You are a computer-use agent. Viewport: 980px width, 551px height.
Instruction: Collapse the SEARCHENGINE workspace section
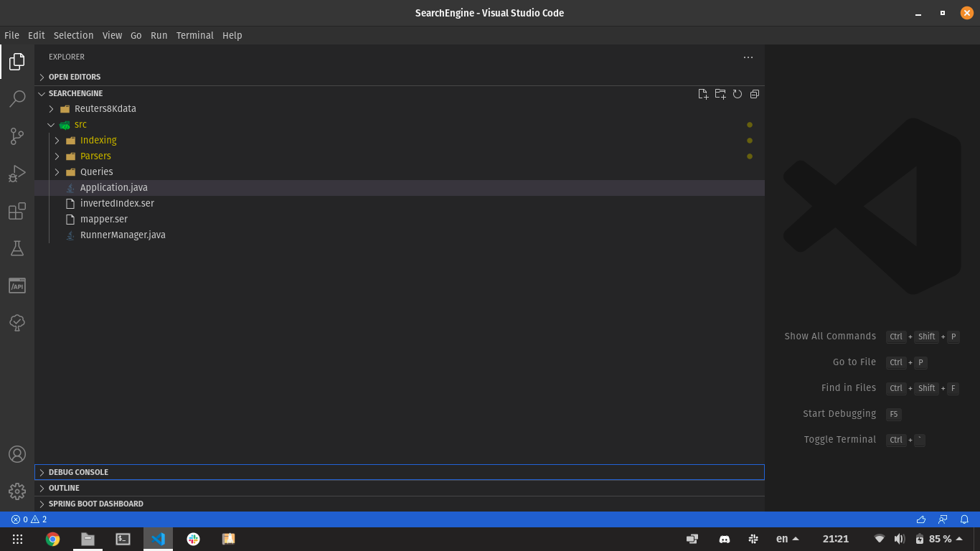click(x=400, y=93)
